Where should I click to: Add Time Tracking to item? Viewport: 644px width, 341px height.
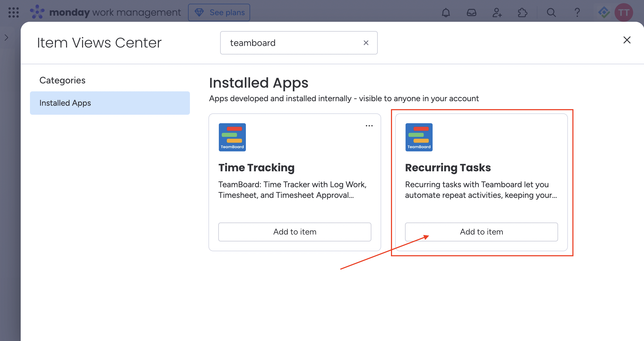(x=295, y=232)
